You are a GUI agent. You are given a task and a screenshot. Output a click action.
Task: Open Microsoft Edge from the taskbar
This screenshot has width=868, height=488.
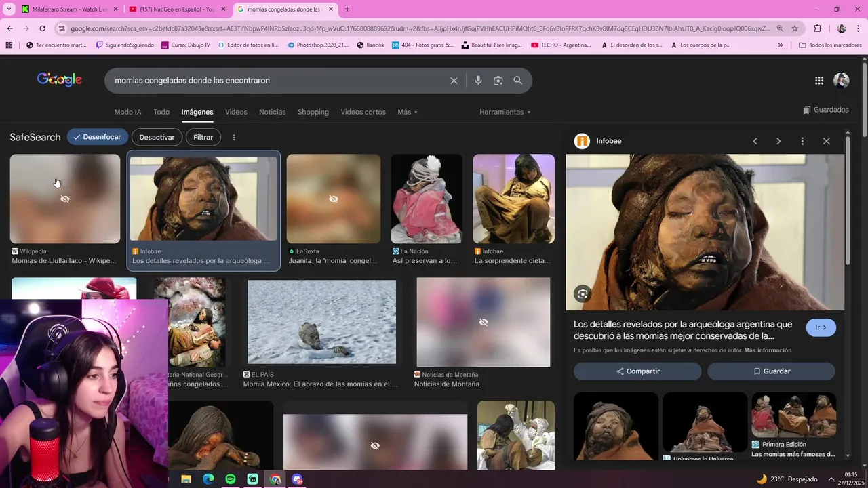pyautogui.click(x=208, y=479)
